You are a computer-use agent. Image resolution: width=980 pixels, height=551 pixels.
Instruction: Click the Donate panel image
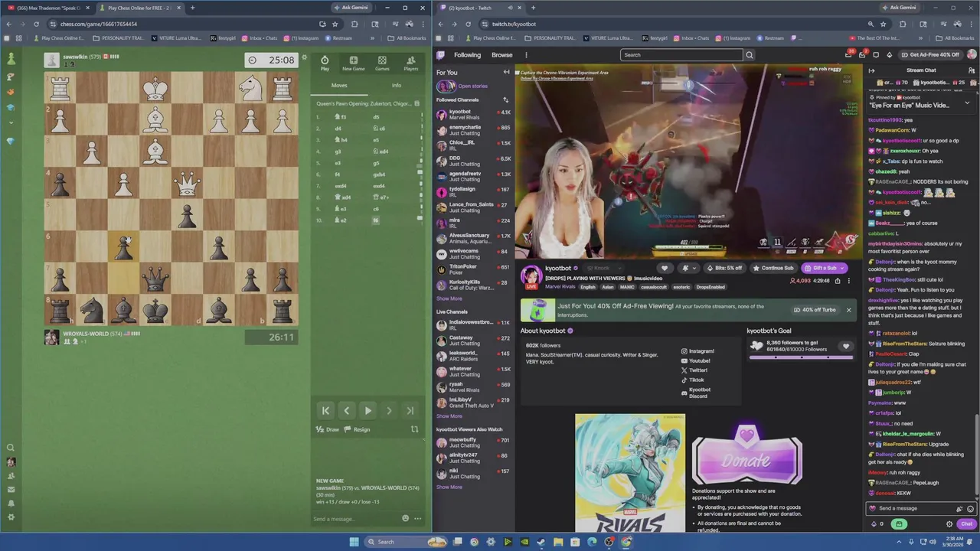746,456
